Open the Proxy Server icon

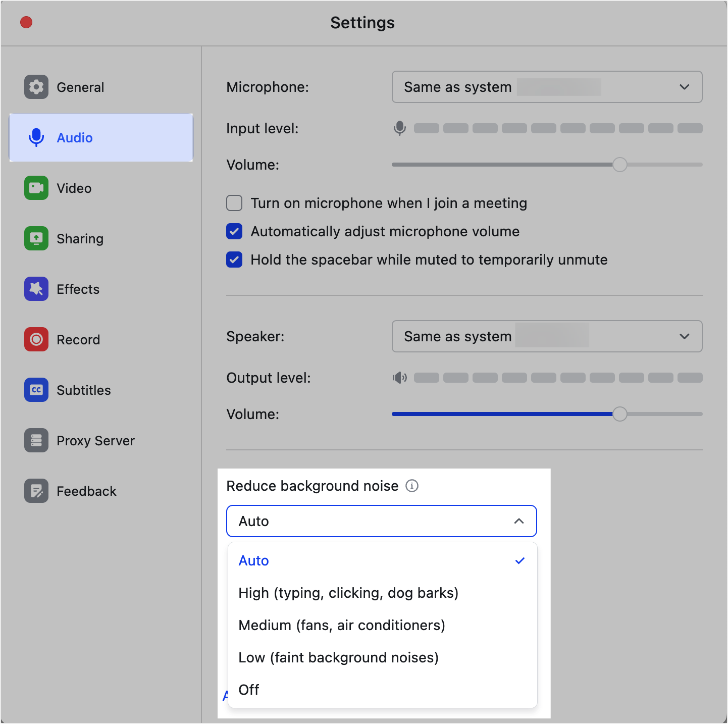(x=36, y=441)
